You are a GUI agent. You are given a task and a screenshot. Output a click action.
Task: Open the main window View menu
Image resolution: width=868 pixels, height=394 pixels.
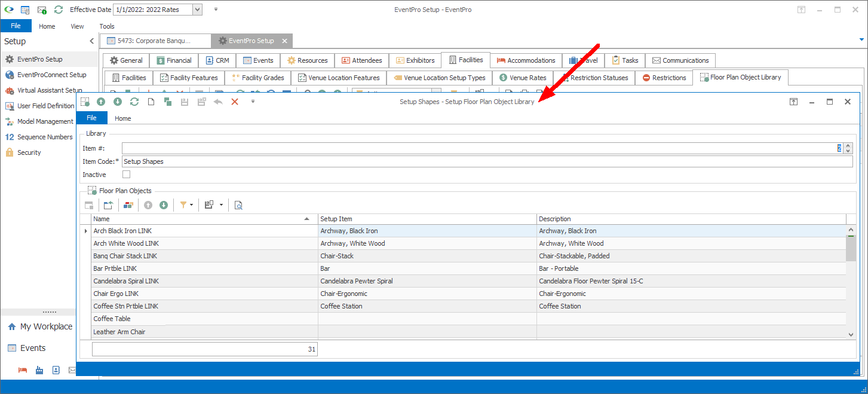[77, 26]
